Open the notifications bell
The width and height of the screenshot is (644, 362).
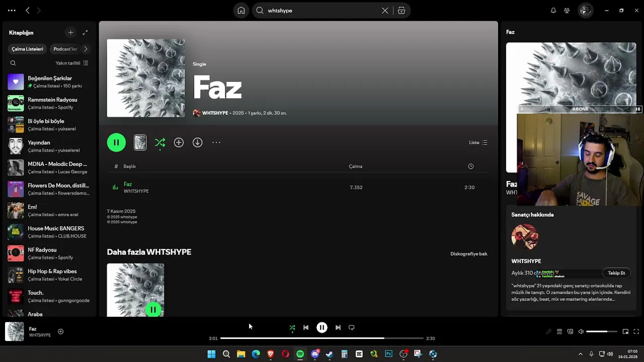553,11
